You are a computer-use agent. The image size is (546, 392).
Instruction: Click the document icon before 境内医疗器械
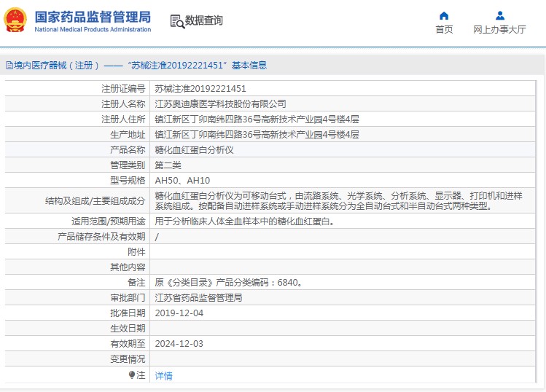click(x=9, y=65)
